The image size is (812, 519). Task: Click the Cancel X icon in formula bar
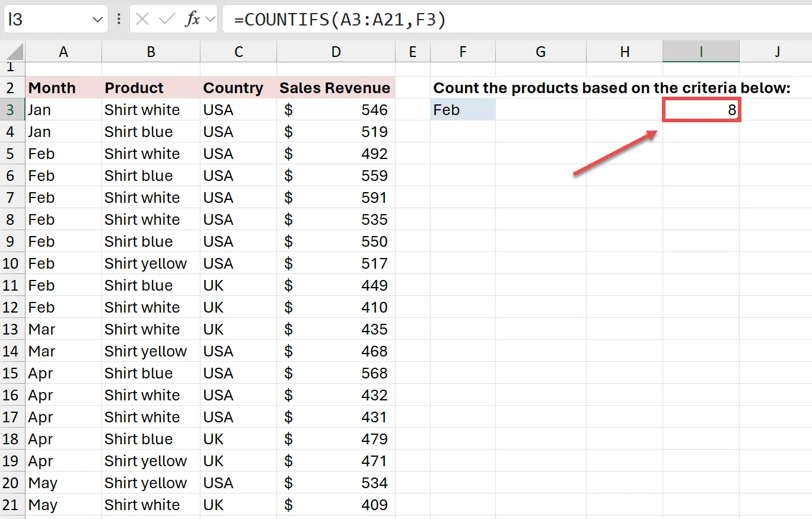pyautogui.click(x=142, y=20)
